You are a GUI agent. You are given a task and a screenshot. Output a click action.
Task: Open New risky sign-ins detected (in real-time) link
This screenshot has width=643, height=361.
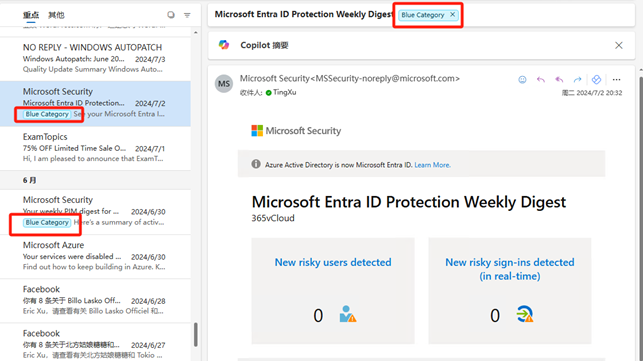tap(510, 269)
